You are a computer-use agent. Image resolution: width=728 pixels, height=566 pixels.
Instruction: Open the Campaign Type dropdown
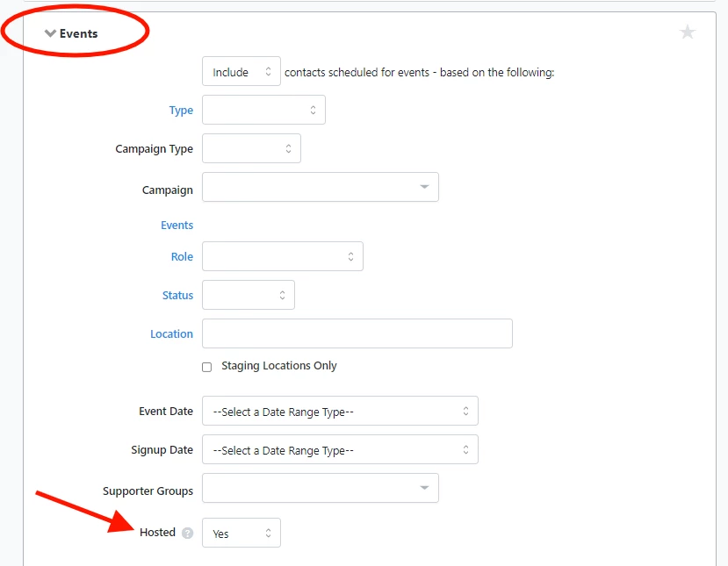[251, 147]
